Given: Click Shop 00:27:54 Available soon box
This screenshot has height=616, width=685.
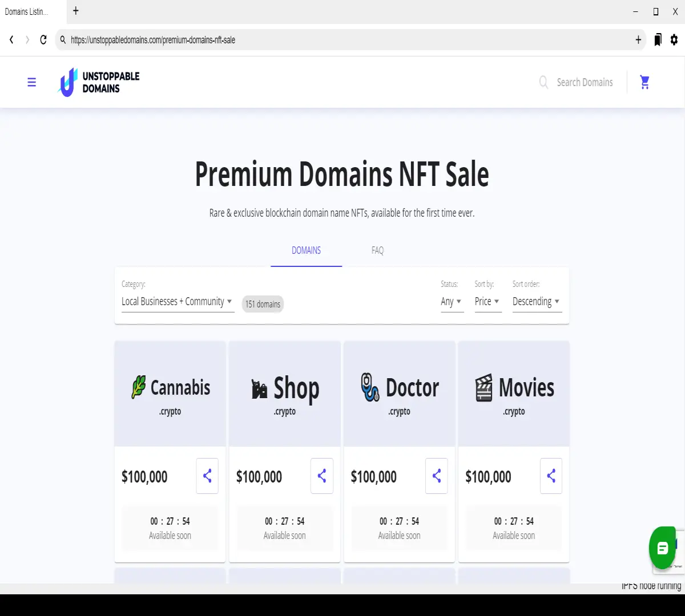Looking at the screenshot, I should tap(285, 528).
